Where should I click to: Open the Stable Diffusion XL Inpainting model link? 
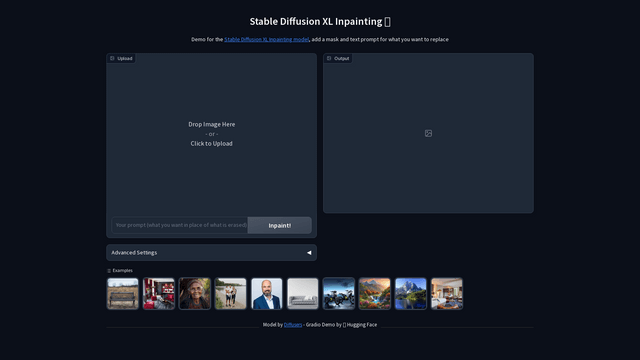(x=267, y=40)
